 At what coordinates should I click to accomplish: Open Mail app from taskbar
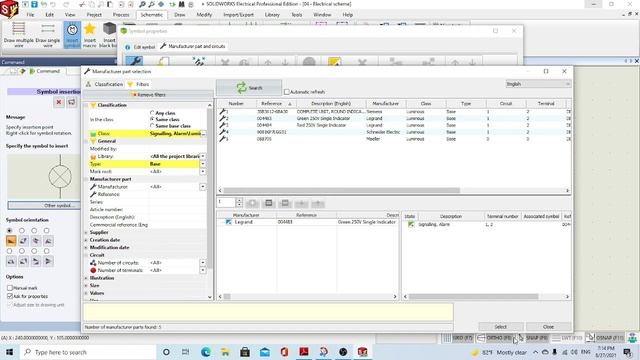click(264, 352)
